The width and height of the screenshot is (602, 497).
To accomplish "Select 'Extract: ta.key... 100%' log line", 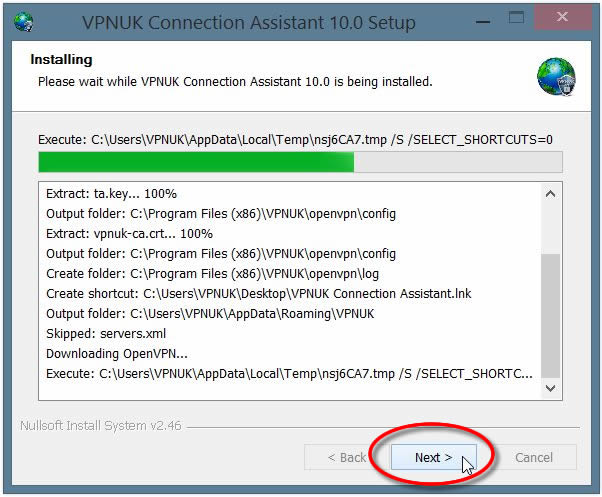I will 111,194.
